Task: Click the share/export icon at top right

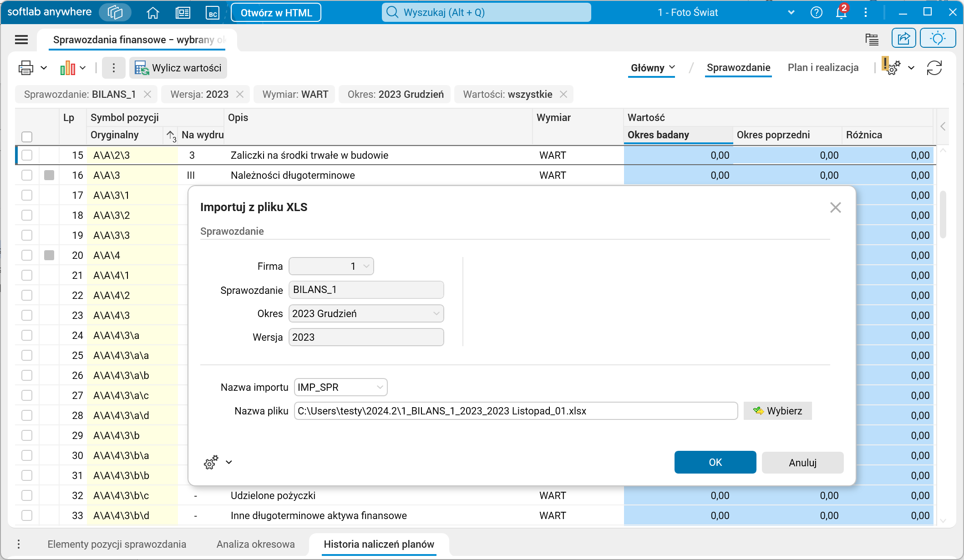Action: click(x=903, y=38)
